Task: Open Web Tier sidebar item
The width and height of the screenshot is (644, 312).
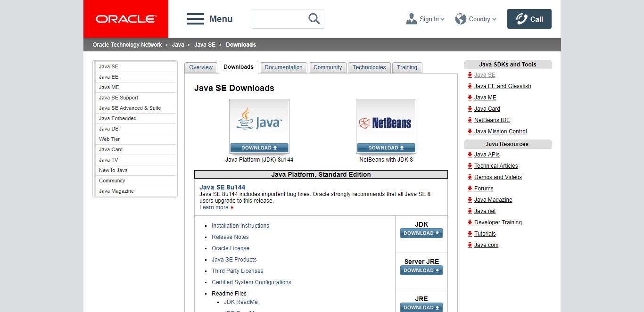Action: [135, 139]
